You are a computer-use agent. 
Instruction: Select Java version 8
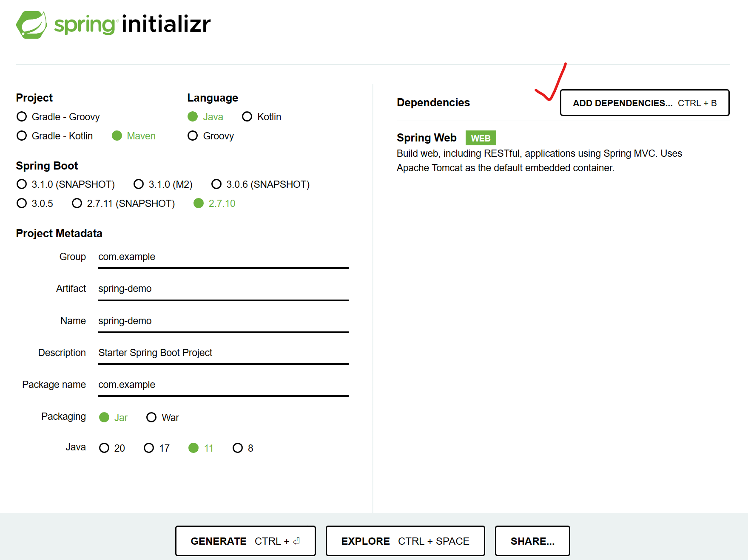(243, 448)
